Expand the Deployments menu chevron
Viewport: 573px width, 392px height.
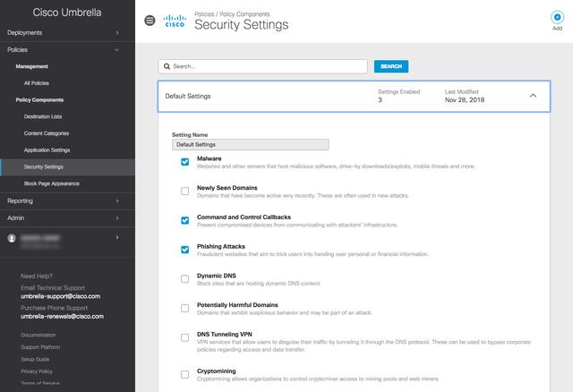pos(117,33)
